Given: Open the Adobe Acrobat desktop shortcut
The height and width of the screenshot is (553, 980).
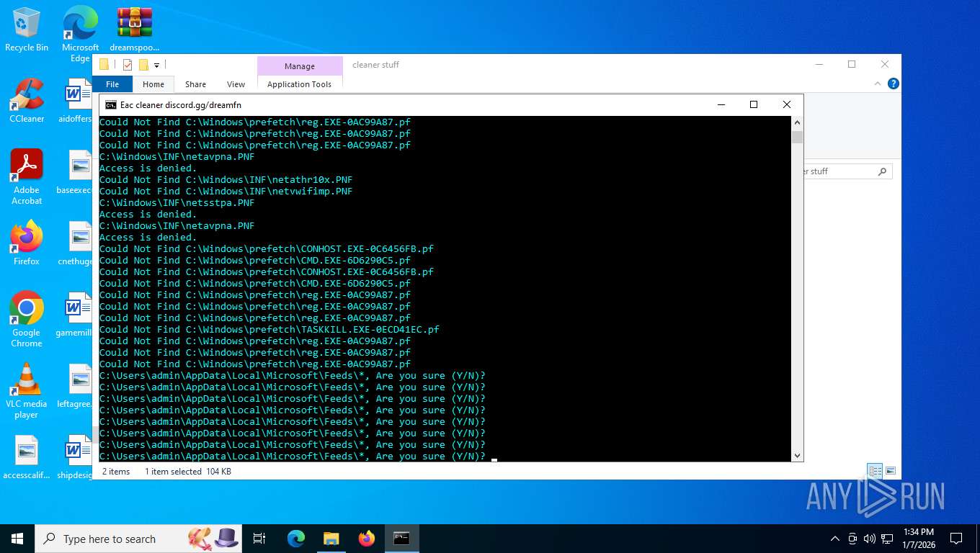Looking at the screenshot, I should point(27,177).
